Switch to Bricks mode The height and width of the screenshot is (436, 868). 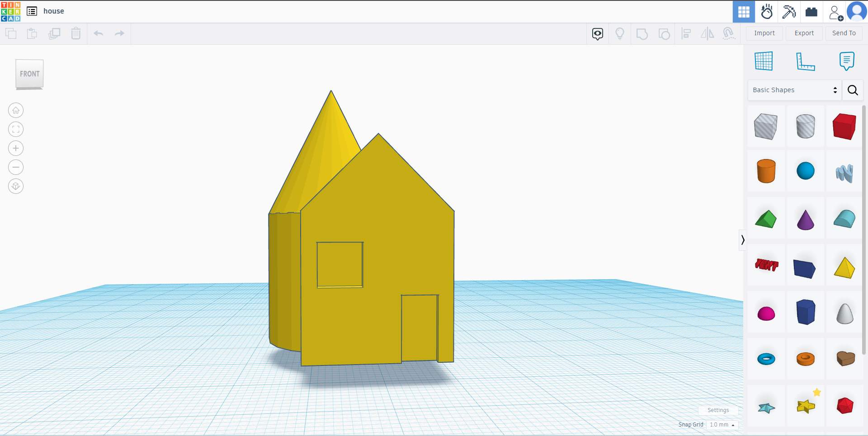point(811,12)
